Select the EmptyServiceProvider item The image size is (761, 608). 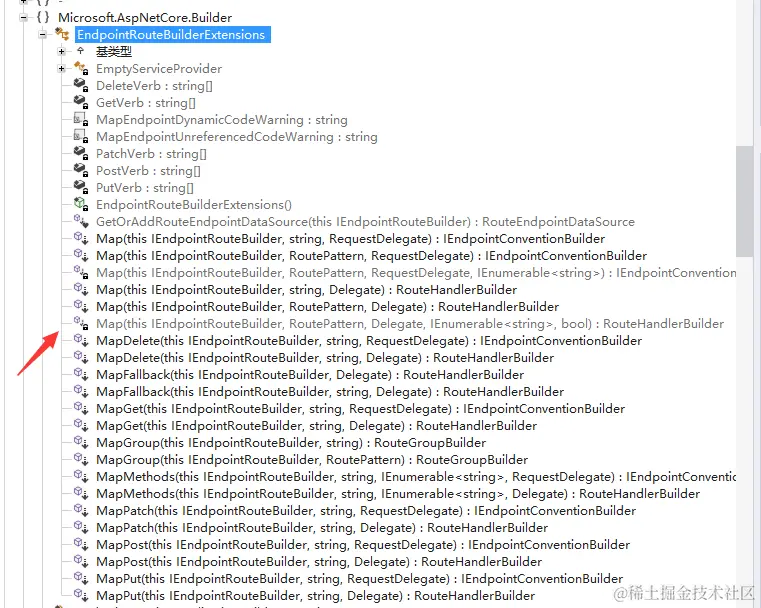(159, 68)
